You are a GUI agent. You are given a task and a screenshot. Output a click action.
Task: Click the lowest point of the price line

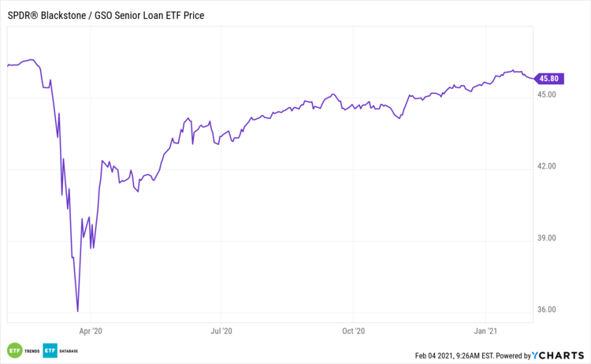pyautogui.click(x=77, y=310)
